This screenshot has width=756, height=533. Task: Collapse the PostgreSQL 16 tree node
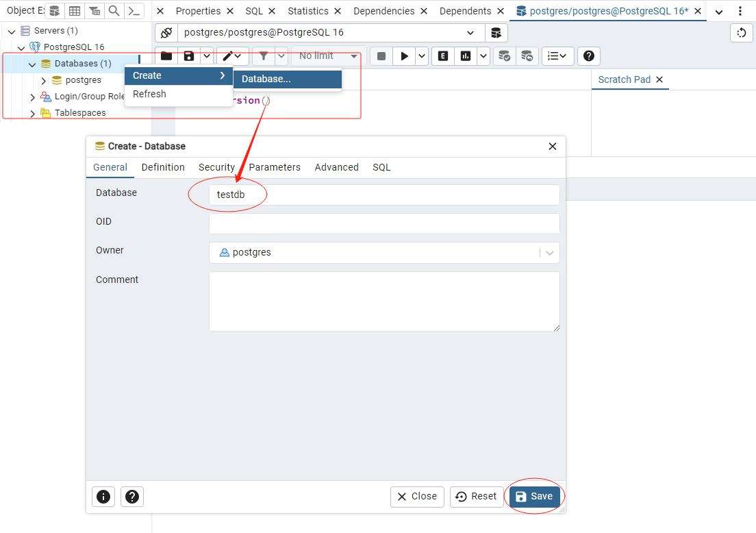(x=21, y=48)
